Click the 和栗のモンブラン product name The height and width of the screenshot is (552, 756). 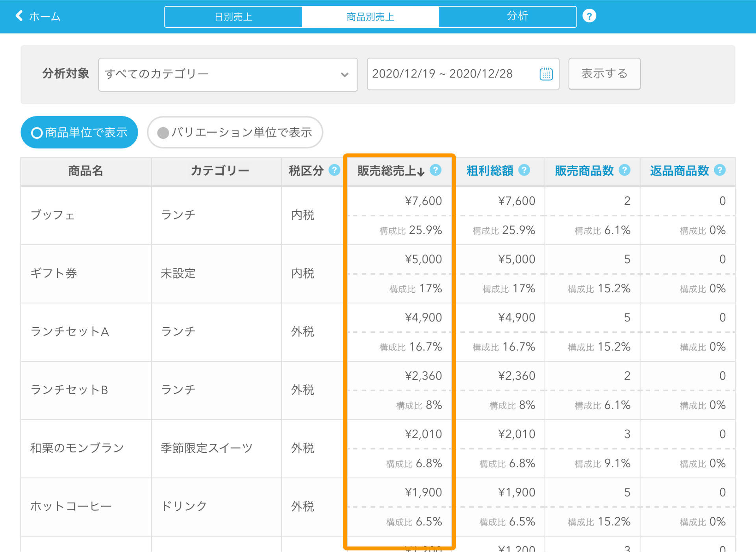77,448
